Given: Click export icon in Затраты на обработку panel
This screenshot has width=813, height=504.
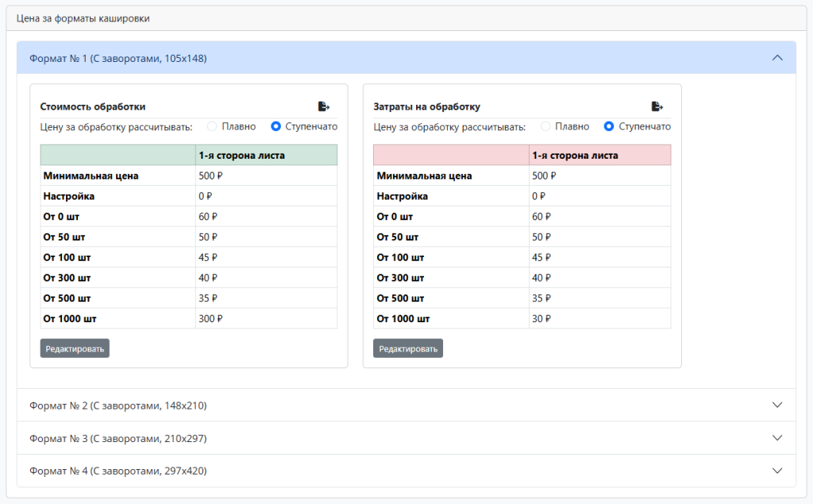Looking at the screenshot, I should pos(657,106).
